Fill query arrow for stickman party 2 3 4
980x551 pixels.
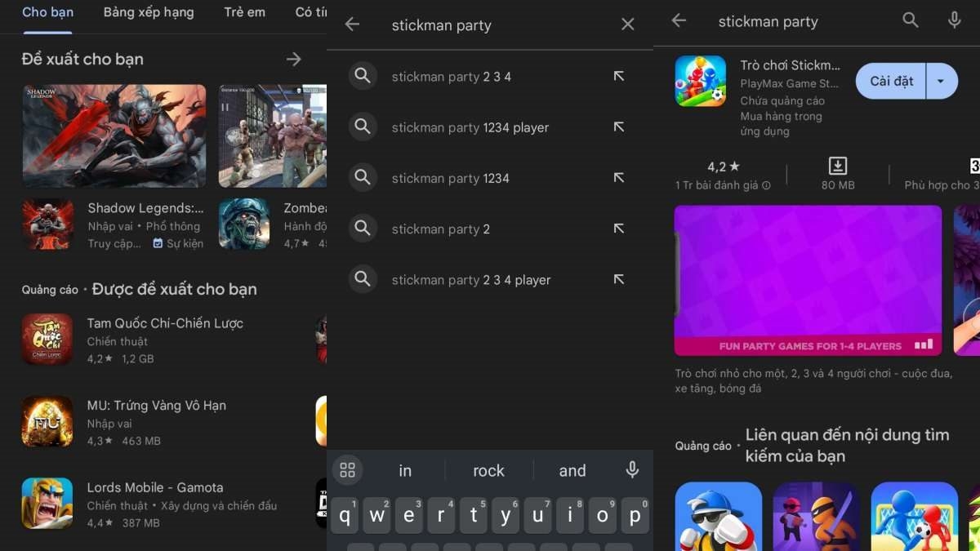coord(619,76)
